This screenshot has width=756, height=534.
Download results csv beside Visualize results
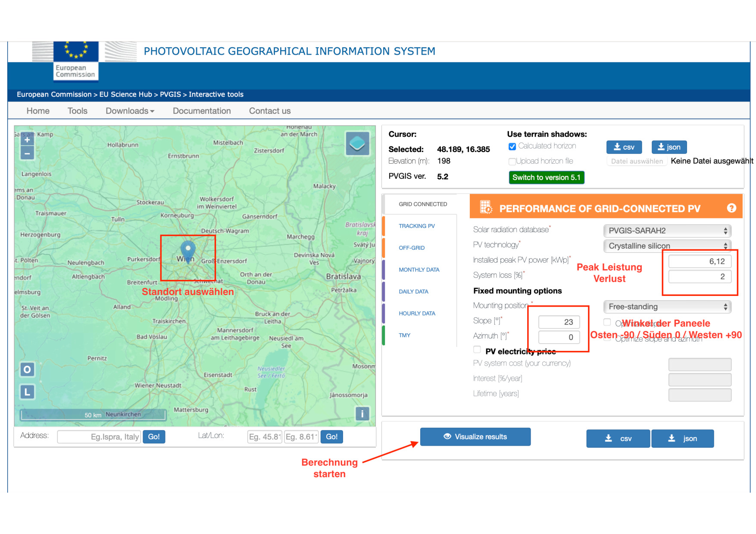point(618,438)
